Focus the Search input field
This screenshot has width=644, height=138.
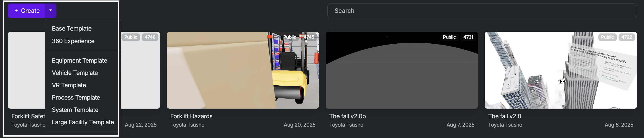[482, 11]
